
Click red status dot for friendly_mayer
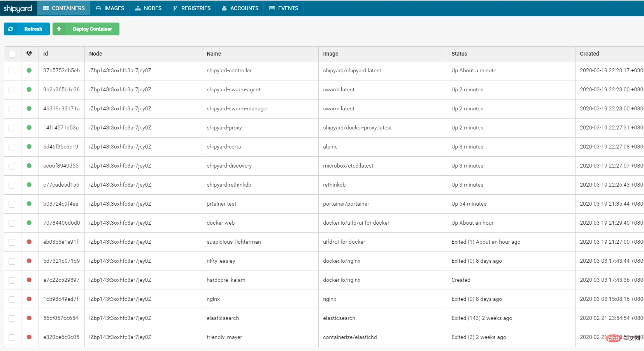point(29,337)
